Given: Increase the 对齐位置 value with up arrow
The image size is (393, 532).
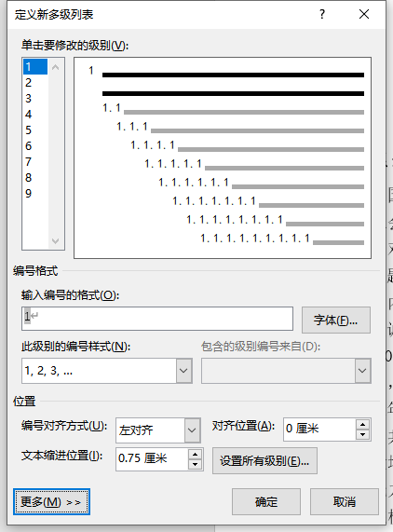Looking at the screenshot, I should (363, 425).
